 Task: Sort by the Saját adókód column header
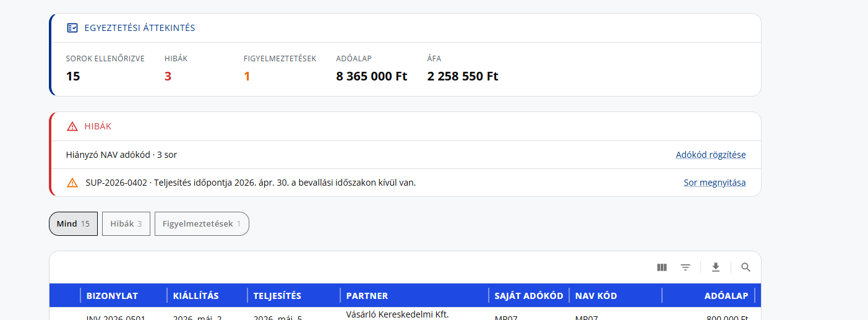pyautogui.click(x=528, y=296)
